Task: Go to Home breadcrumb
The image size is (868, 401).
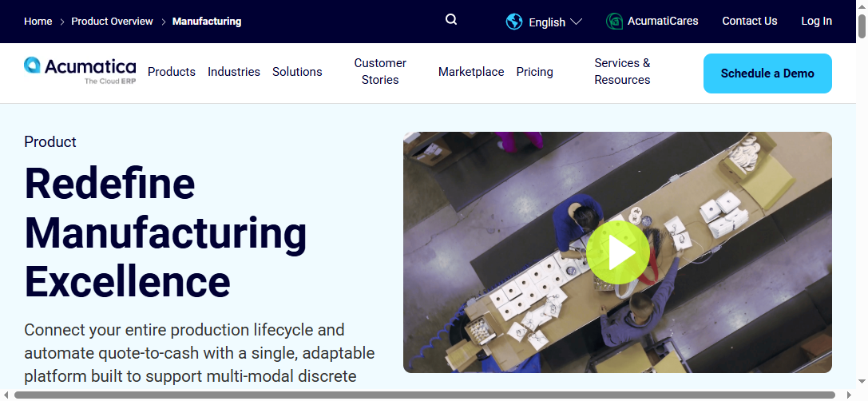Action: coord(38,21)
